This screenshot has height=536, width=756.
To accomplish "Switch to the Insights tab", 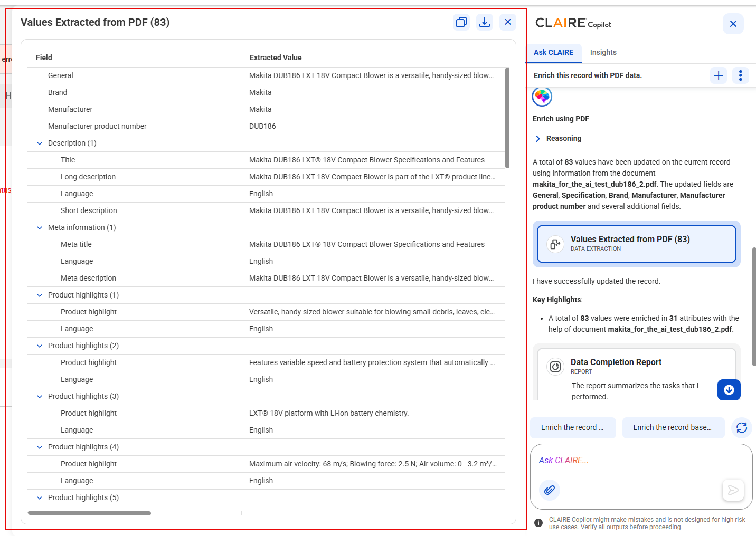I will (x=603, y=52).
